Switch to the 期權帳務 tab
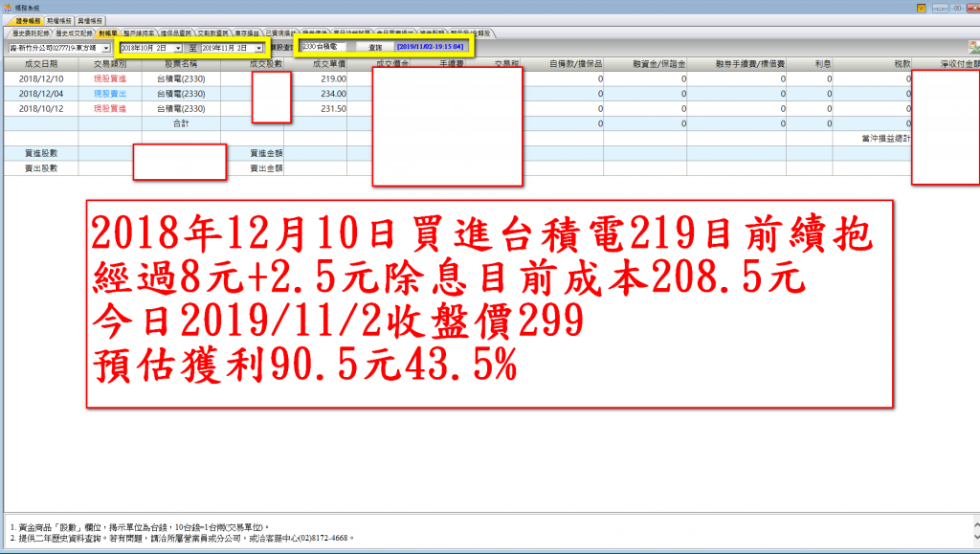 coord(58,21)
